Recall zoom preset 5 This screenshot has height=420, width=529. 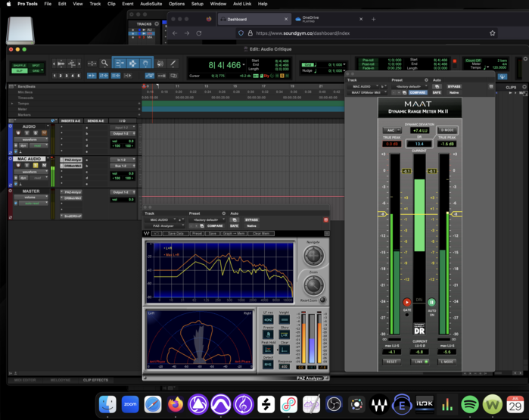click(79, 76)
